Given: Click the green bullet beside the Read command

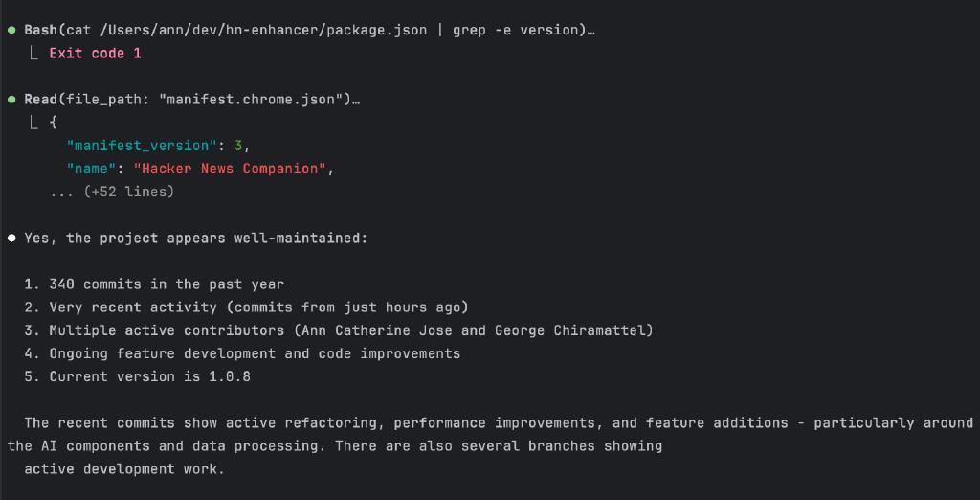Looking at the screenshot, I should click(x=11, y=100).
